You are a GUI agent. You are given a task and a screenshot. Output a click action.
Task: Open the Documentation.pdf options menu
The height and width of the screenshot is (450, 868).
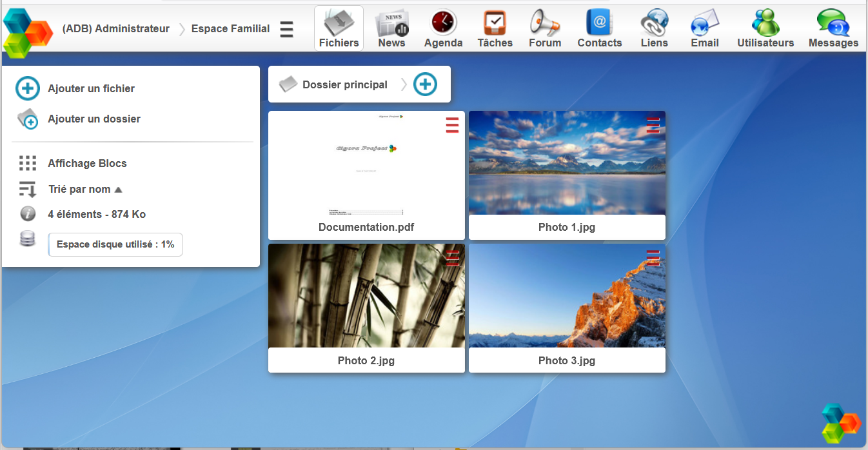pos(452,125)
